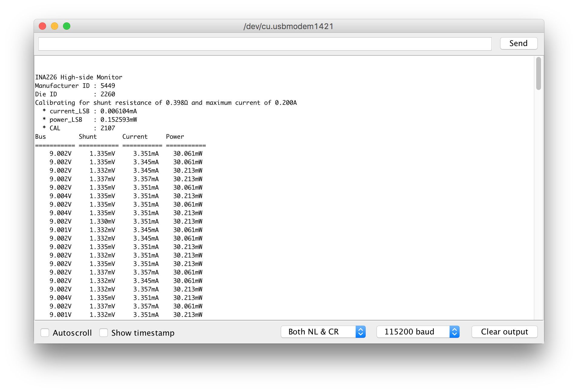Click the Calibrating for shunt resistance line

166,103
